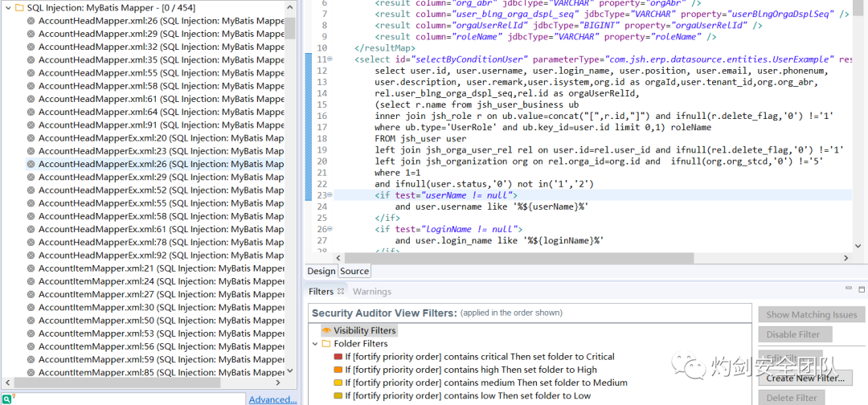The height and width of the screenshot is (405, 868).
Task: Click the Show Matching Issues button
Action: pos(812,315)
